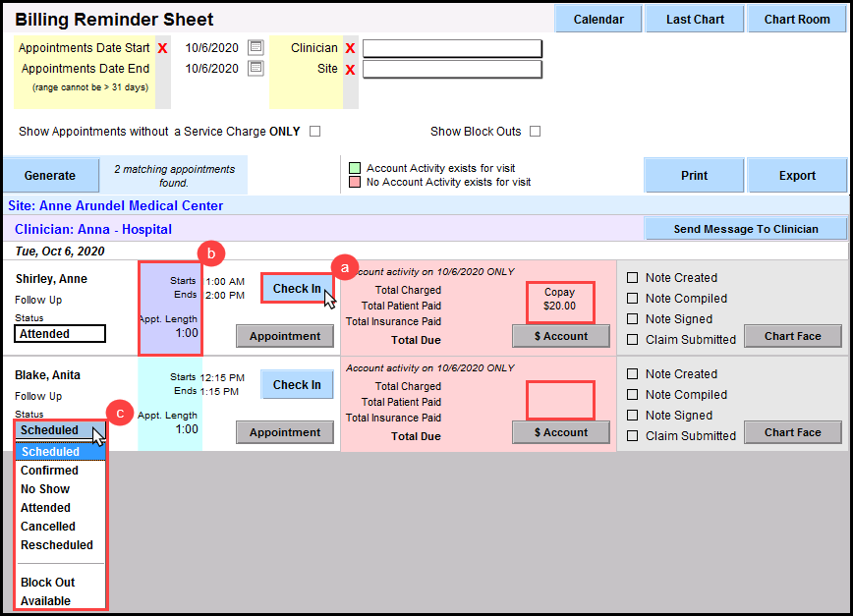Click the Generate button
853x616 pixels.
[49, 176]
